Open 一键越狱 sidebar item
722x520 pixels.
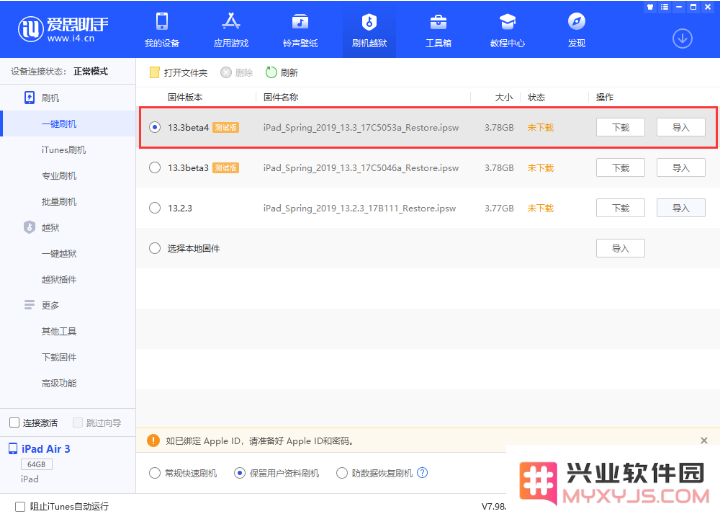click(x=59, y=253)
